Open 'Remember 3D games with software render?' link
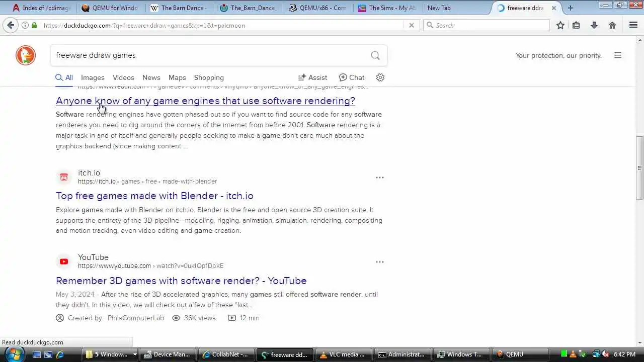Image resolution: width=644 pixels, height=362 pixels. point(181,281)
